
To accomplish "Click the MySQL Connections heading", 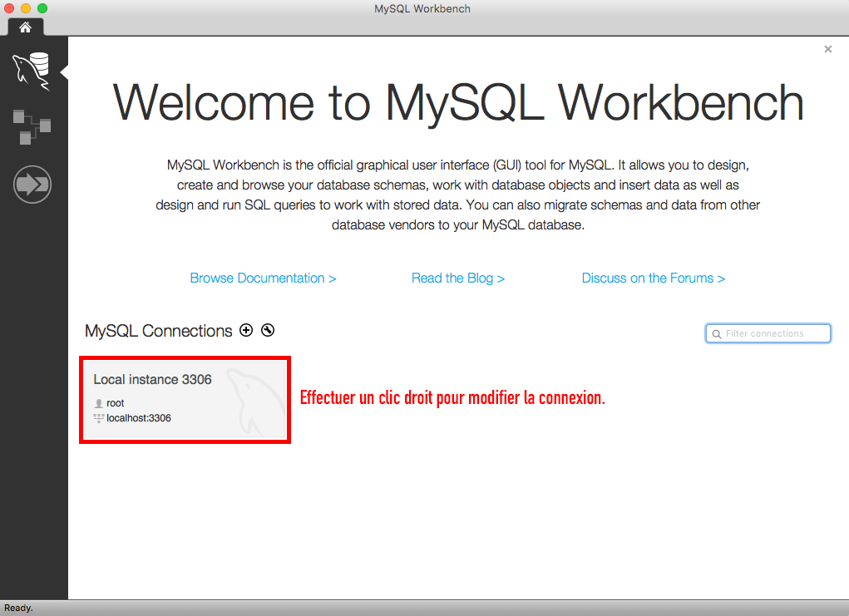I will (x=158, y=331).
